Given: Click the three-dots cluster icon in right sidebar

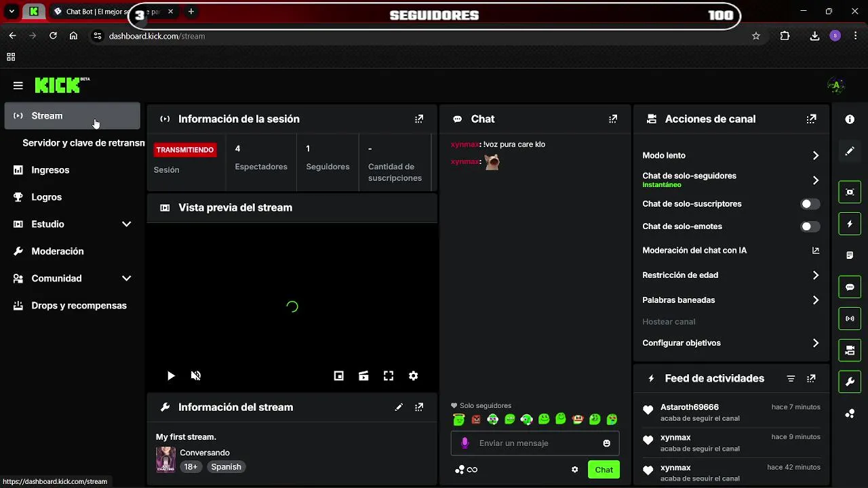Looking at the screenshot, I should click(850, 413).
